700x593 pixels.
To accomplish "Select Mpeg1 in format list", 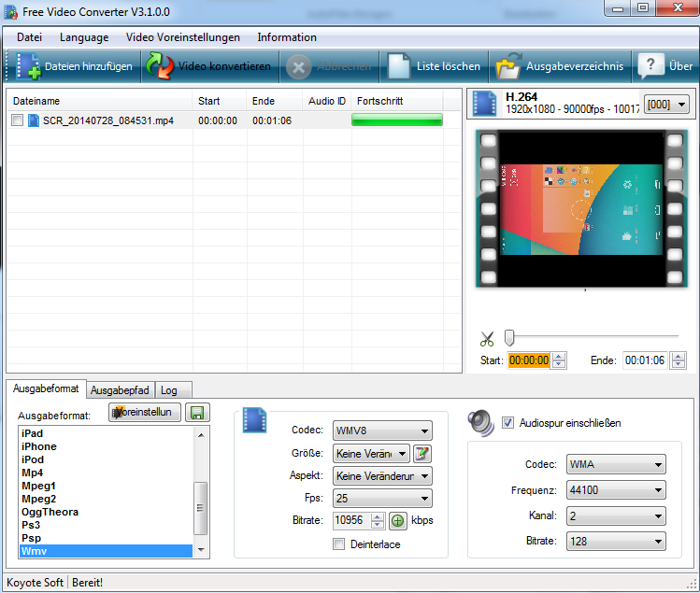I will 106,486.
